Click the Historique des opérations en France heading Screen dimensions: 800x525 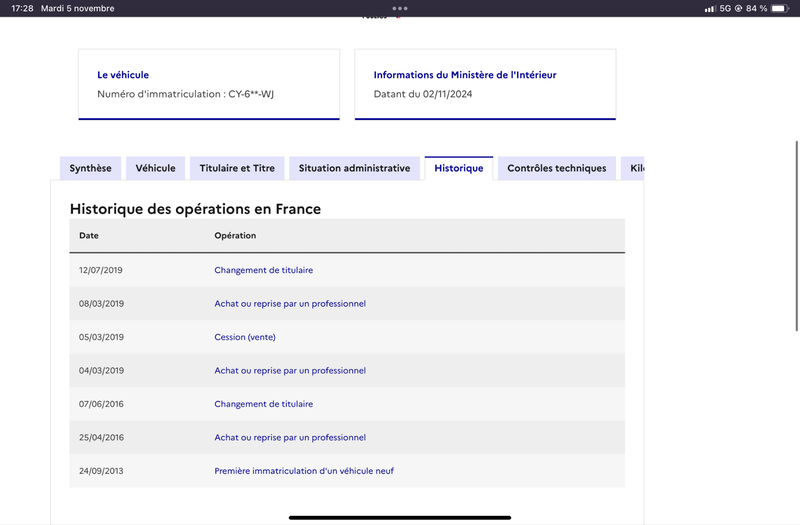pos(195,209)
